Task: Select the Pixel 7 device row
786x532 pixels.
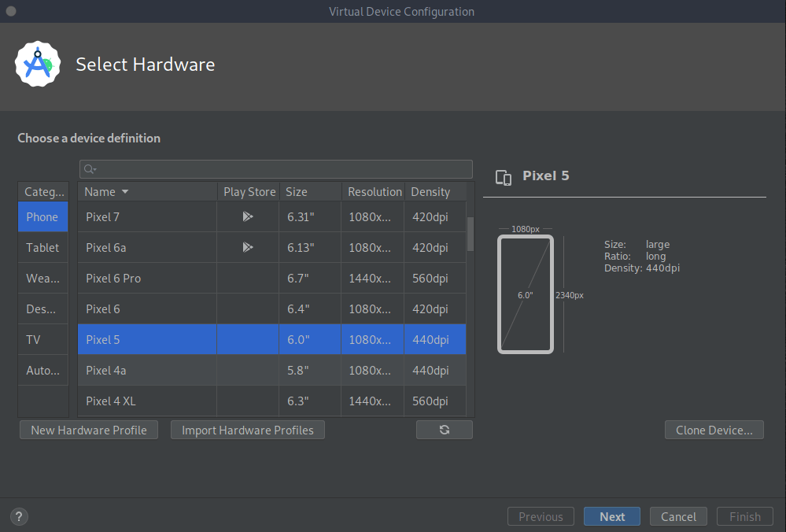Action: pyautogui.click(x=272, y=216)
